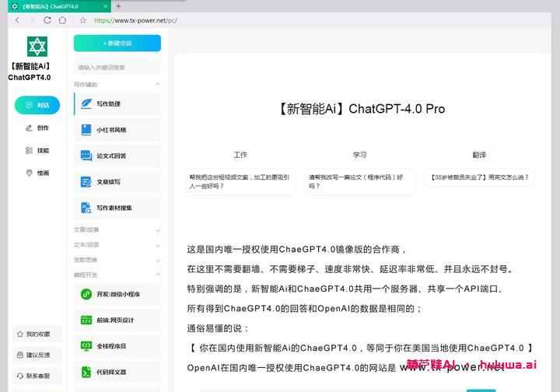This screenshot has height=392, width=560.
Task: Click the 通俗易懂的说 text line
Action: tap(218, 328)
